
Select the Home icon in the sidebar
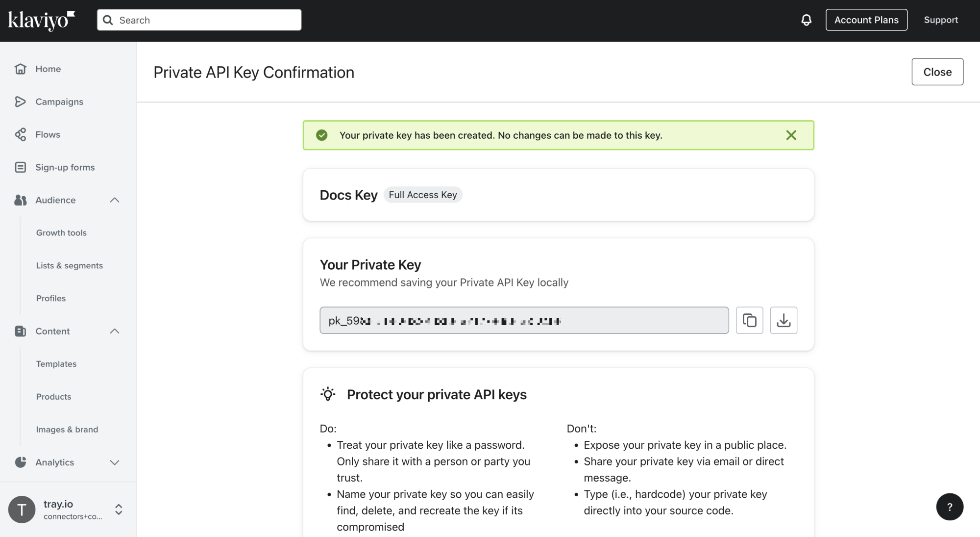coord(20,69)
